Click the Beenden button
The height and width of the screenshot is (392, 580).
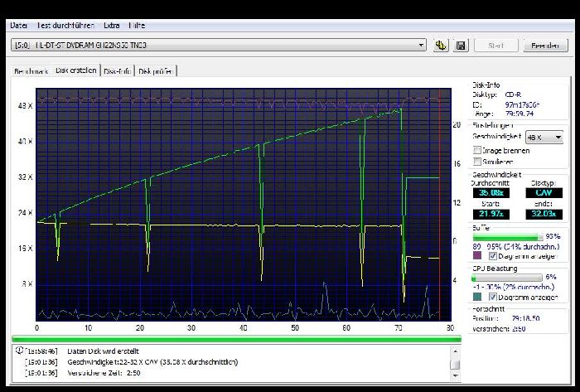pos(545,46)
